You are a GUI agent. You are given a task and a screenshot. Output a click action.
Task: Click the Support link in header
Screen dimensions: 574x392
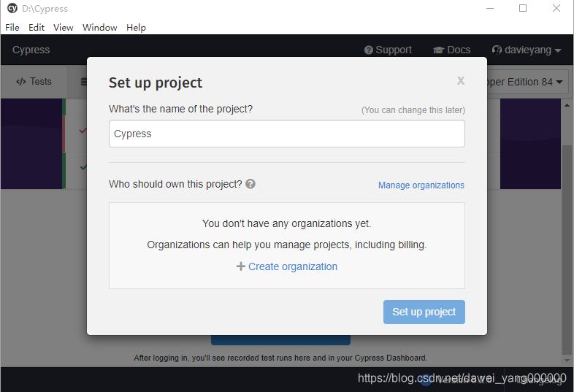(388, 50)
